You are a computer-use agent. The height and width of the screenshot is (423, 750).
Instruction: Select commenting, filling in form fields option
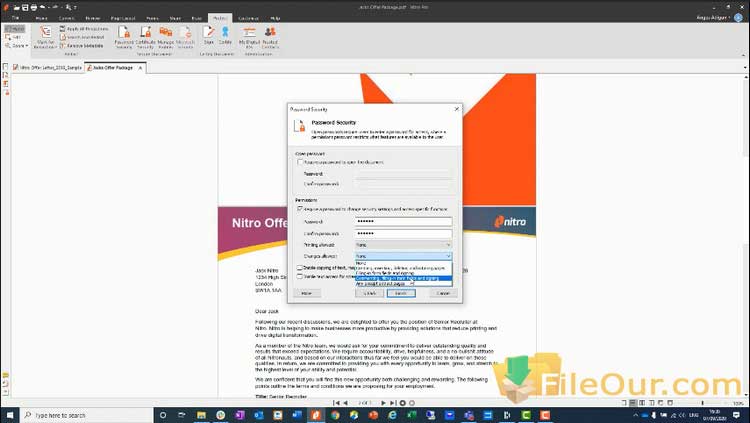tap(403, 278)
